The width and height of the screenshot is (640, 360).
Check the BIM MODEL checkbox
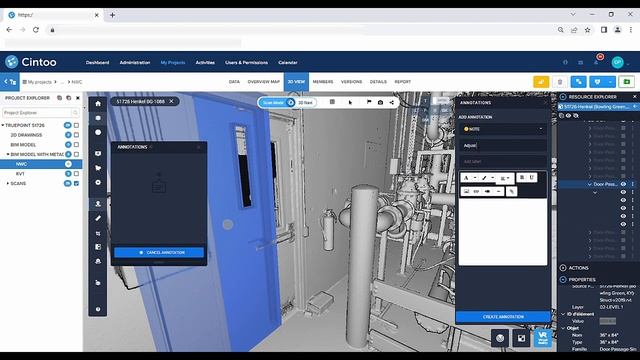pyautogui.click(x=76, y=145)
